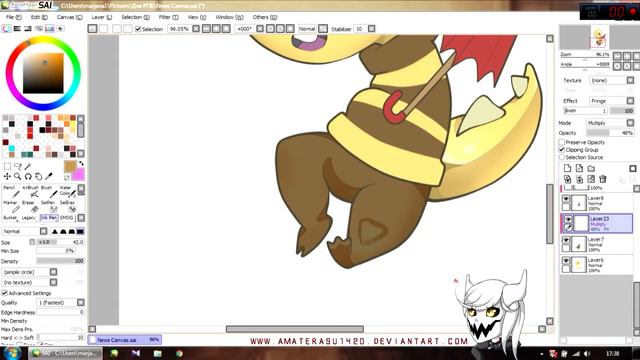Adjust the layer Opacity slider
Viewport: 640px width, 360px height.
click(x=610, y=133)
